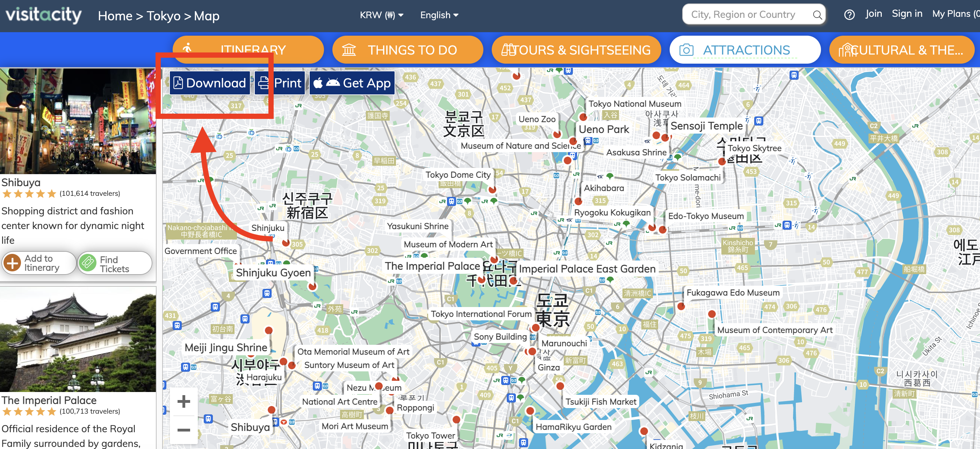Download the map as PDF

tap(210, 83)
